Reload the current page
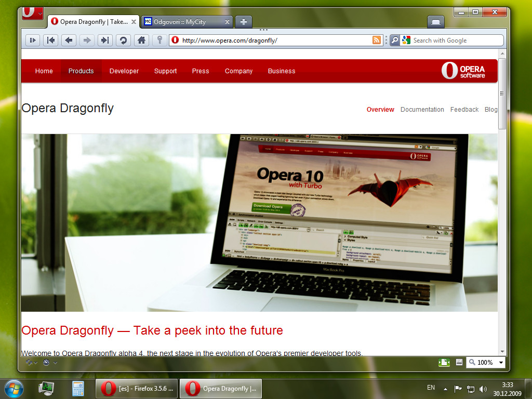The image size is (532, 399). click(123, 41)
